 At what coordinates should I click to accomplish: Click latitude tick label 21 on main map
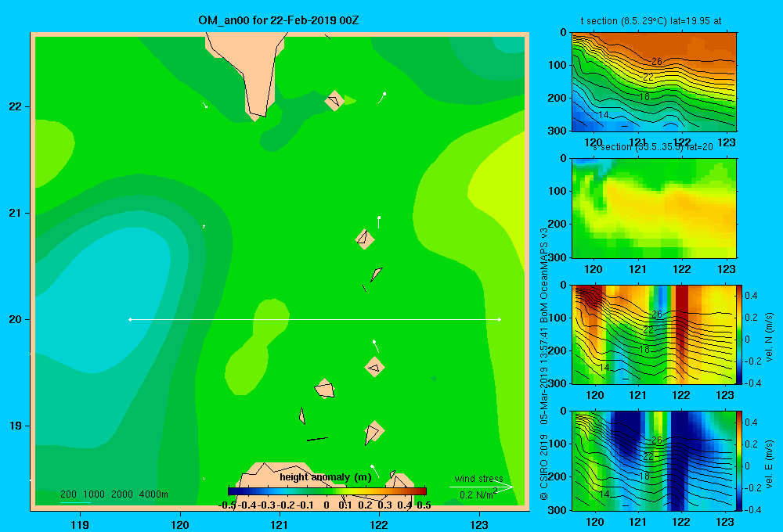coord(15,213)
